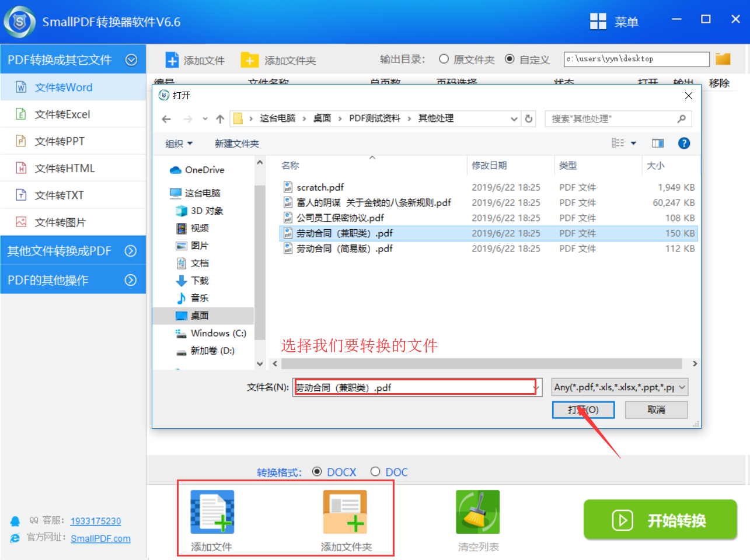The width and height of the screenshot is (750, 560).
Task: Choose DOC conversion format
Action: pyautogui.click(x=375, y=471)
